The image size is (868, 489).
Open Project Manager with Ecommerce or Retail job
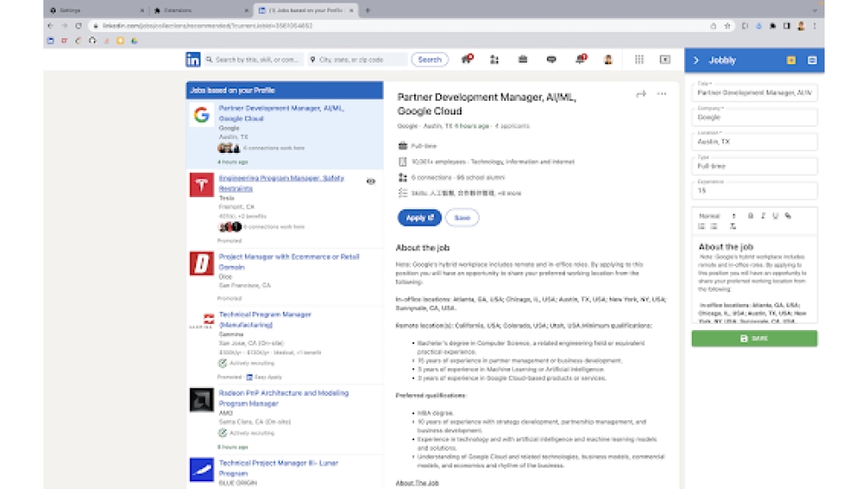[x=289, y=261]
